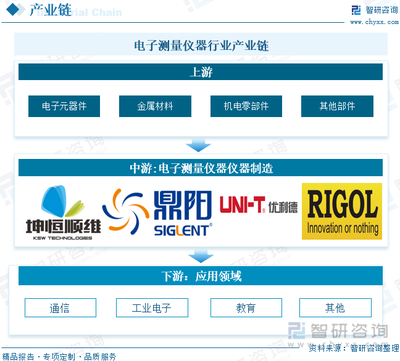Click the 精品报告·专项定制·品质服务 footer text
Screen dimensions: 400x361
point(59,356)
